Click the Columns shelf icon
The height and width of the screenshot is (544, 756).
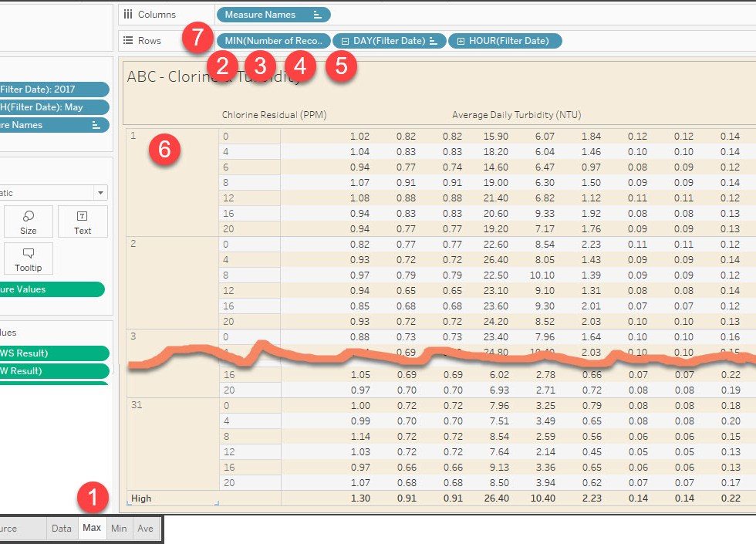[127, 15]
